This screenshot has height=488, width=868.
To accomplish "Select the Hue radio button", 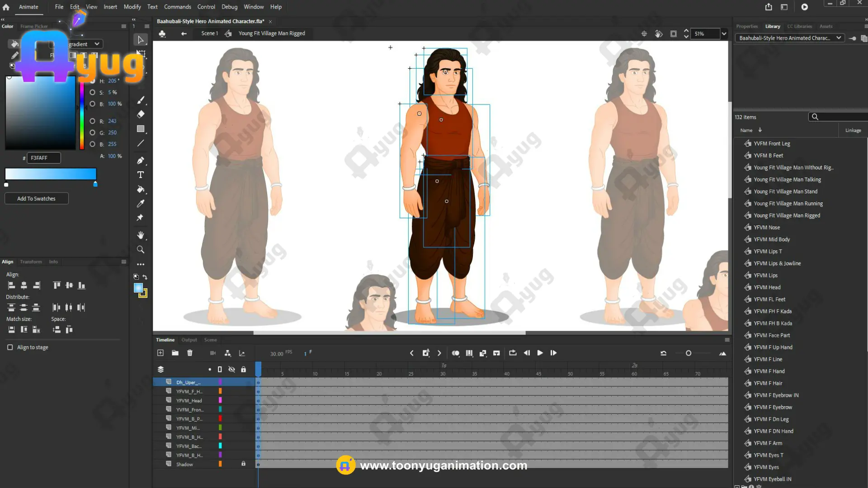I will 93,81.
